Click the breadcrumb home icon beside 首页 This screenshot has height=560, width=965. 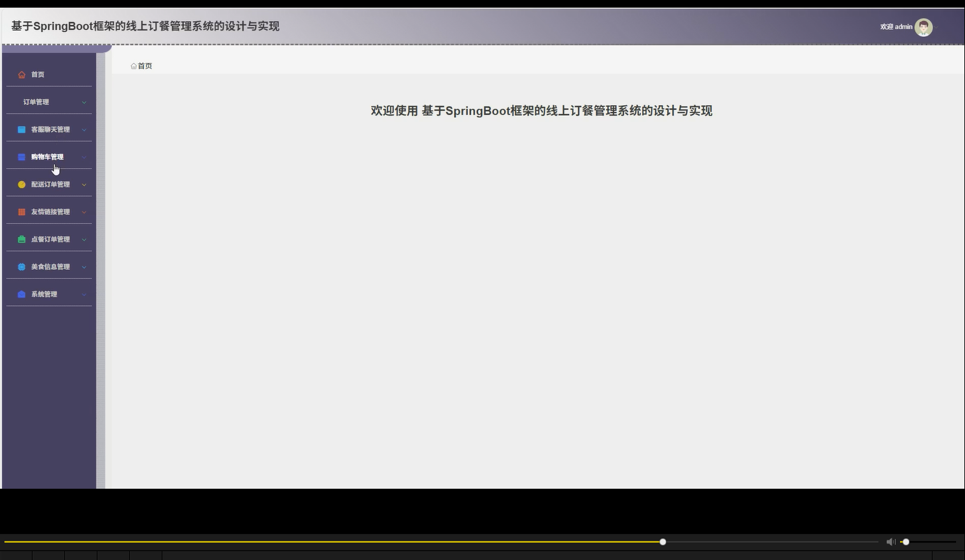coord(133,66)
